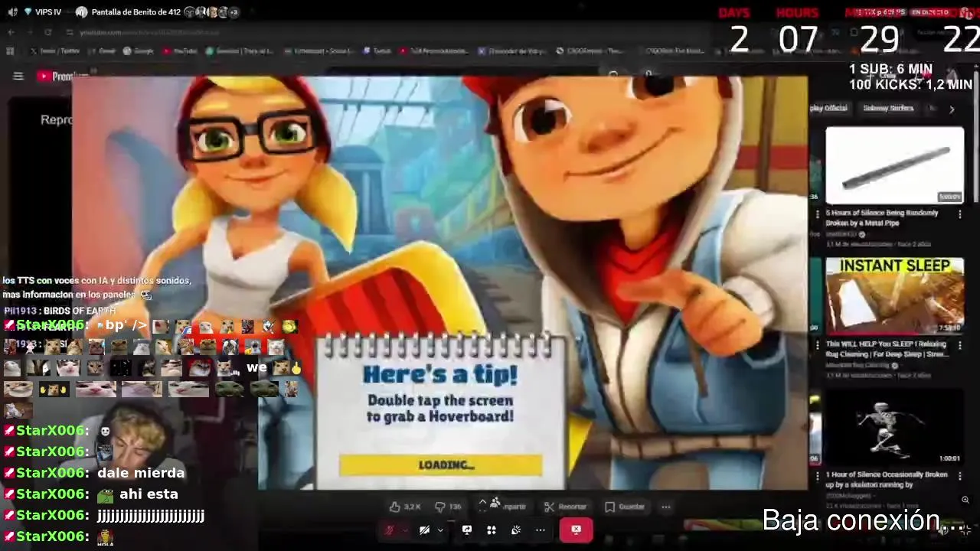Go to YouTube Premium home logo
The height and width of the screenshot is (551, 980).
click(x=63, y=77)
